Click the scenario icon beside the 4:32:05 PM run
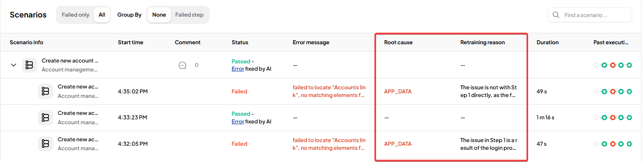 [45, 144]
